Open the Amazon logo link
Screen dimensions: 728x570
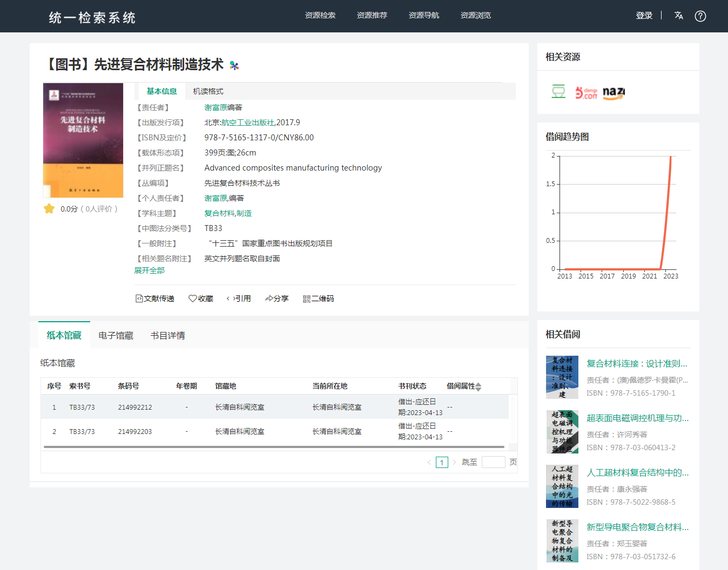pos(614,93)
